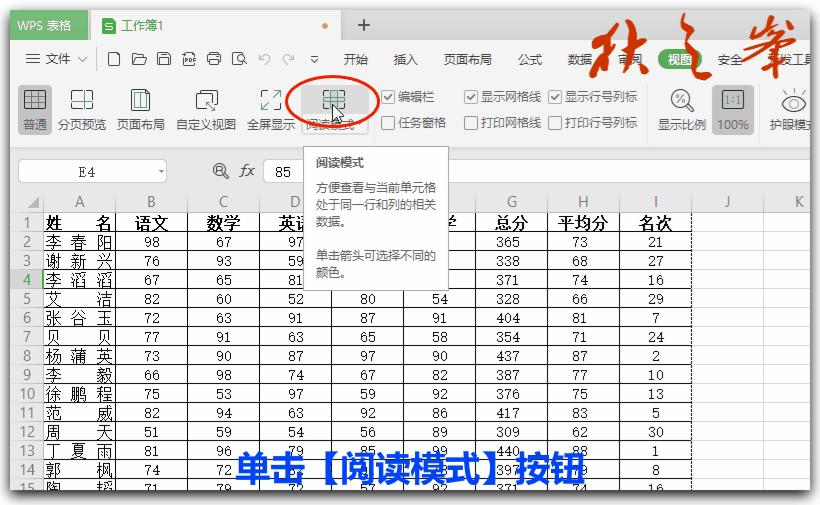Click the Name Box showing E4
The height and width of the screenshot is (505, 820).
click(86, 171)
